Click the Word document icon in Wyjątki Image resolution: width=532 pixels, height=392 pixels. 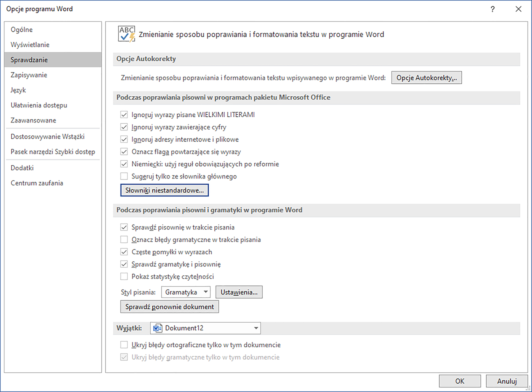(x=158, y=328)
